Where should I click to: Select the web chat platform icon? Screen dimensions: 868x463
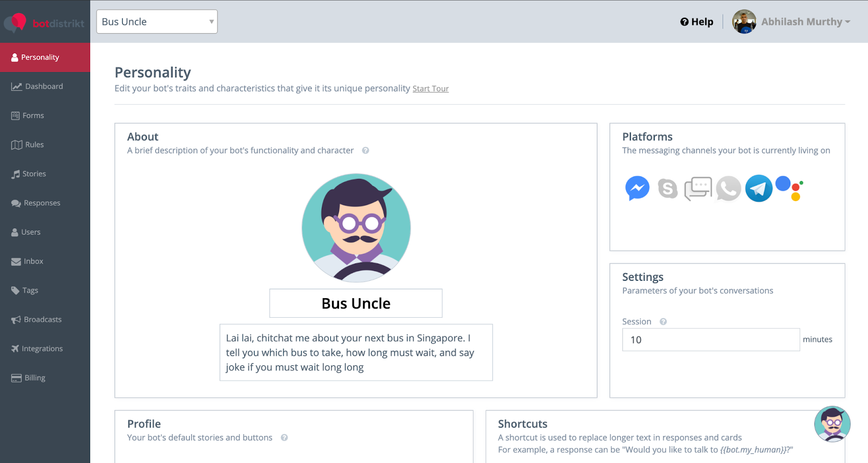(x=698, y=189)
